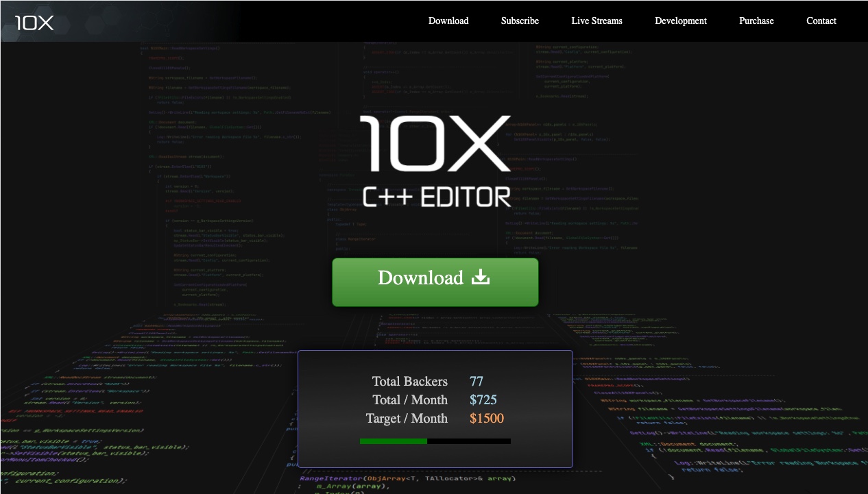Click the C++ EDITOR wordmark under the logo
This screenshot has width=868, height=494.
435,197
